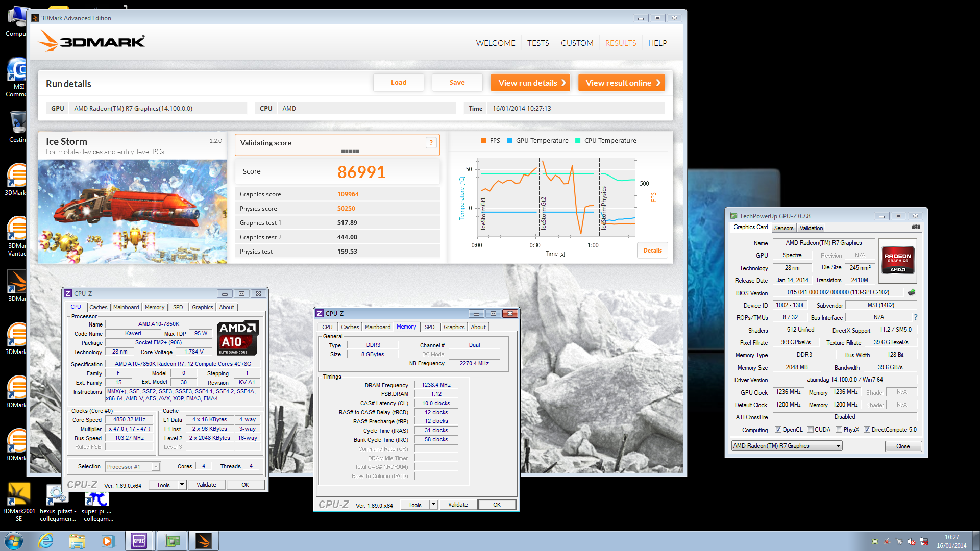Toggle the PhysX checkbox in GPU-Z
The width and height of the screenshot is (980, 551).
point(839,430)
